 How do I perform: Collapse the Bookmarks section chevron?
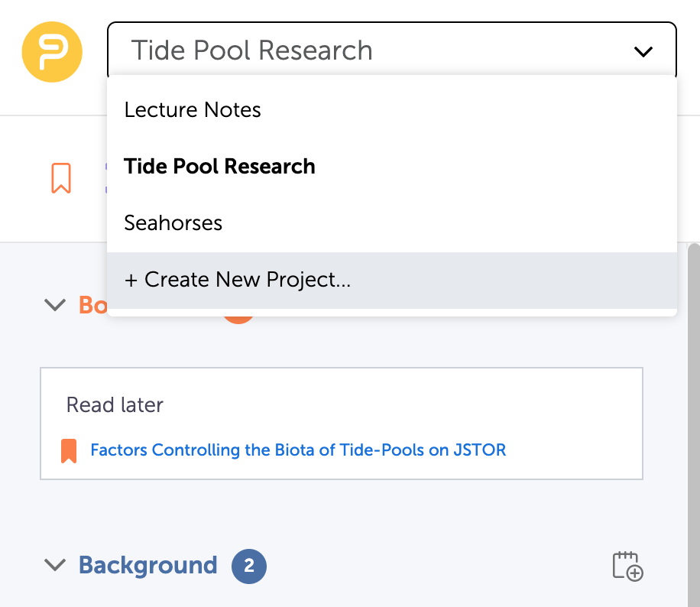tap(55, 305)
